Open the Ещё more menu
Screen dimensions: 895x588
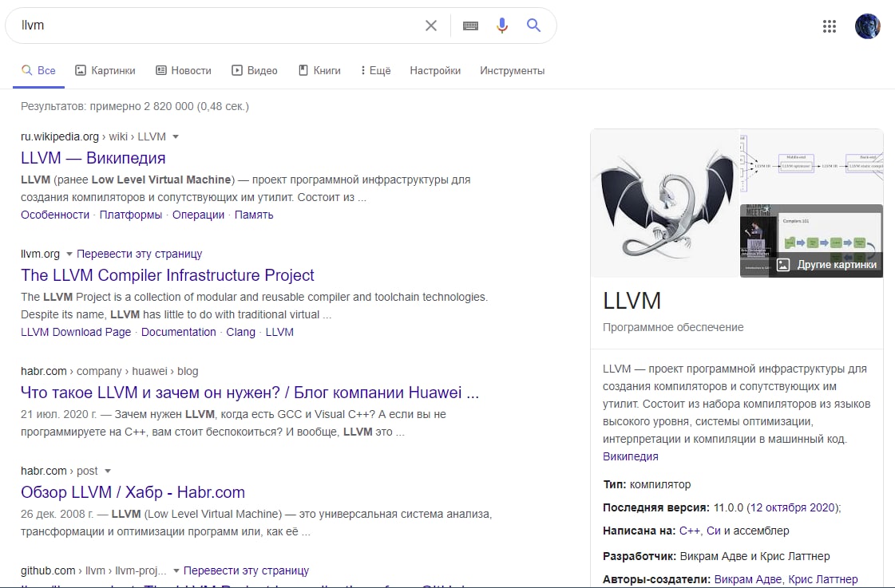[375, 71]
